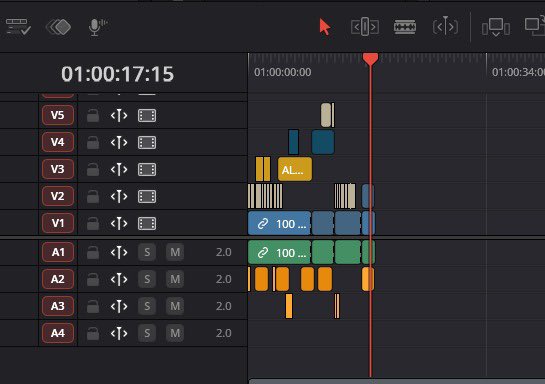Select the red arrow Selection mode tool
The image size is (545, 384).
[x=325, y=27]
